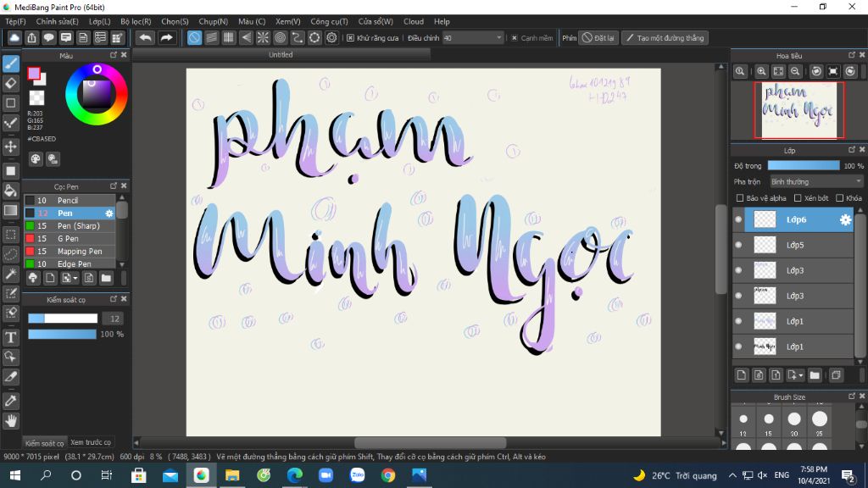Select the Magic Wand tool
The image size is (868, 488).
pyautogui.click(x=10, y=274)
